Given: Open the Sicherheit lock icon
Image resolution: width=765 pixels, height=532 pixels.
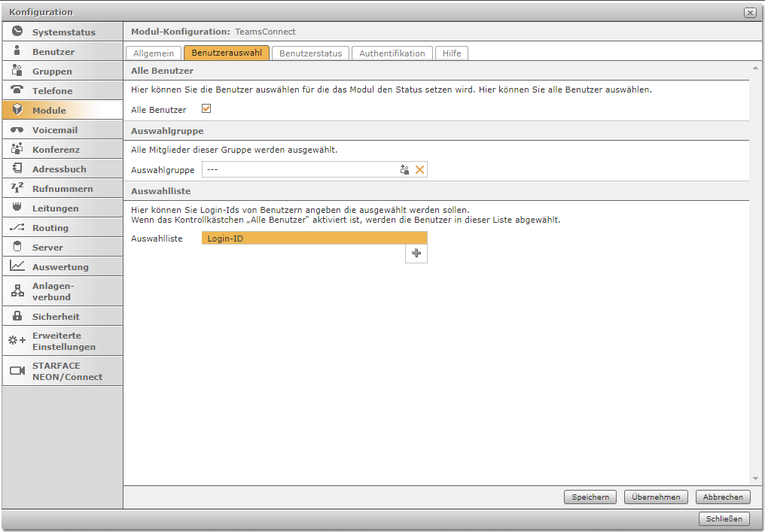Looking at the screenshot, I should [17, 316].
